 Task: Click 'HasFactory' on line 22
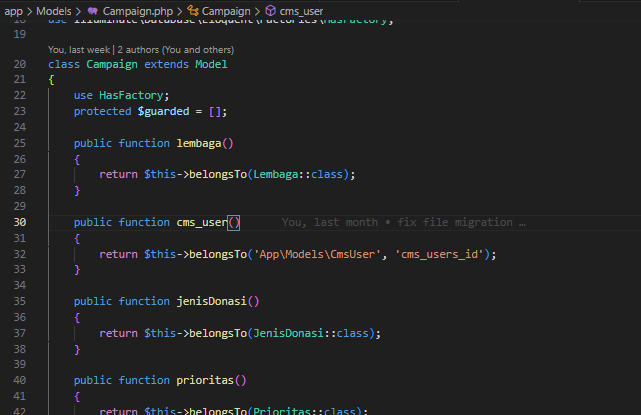coord(131,95)
